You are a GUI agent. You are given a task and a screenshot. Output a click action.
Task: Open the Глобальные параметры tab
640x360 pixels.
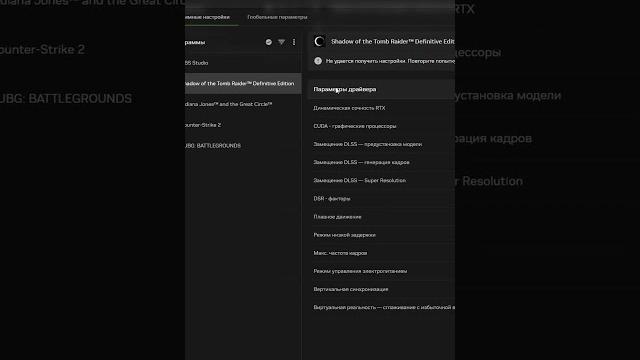tap(277, 17)
